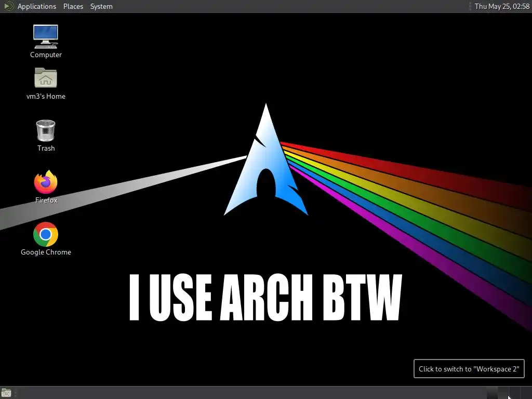
Task: Select the Firefox desktop launcher
Action: [x=46, y=182]
